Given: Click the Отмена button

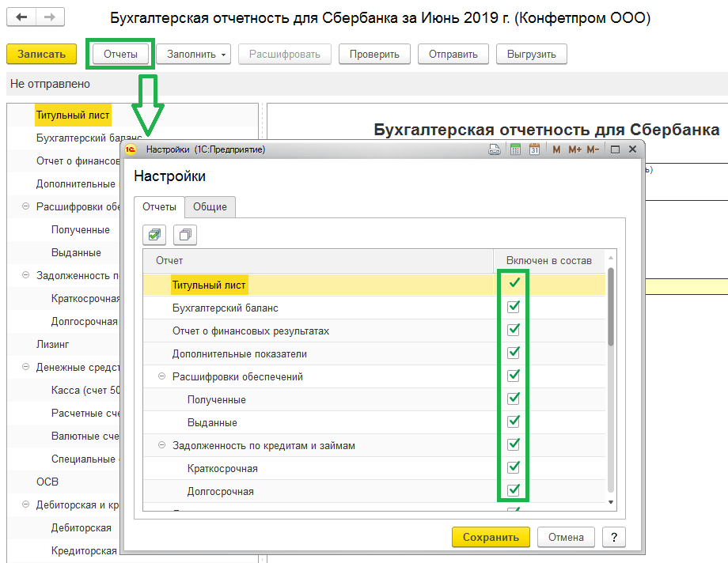Looking at the screenshot, I should 566,537.
